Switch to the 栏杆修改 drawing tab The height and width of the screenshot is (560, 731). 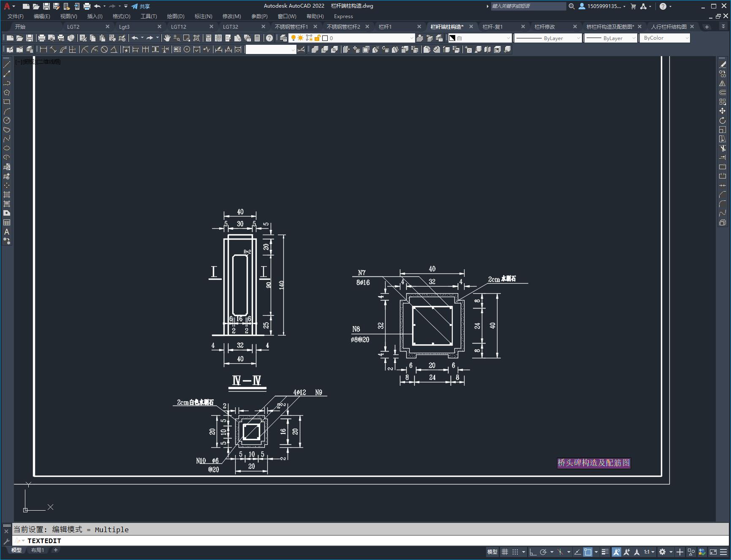pyautogui.click(x=545, y=27)
